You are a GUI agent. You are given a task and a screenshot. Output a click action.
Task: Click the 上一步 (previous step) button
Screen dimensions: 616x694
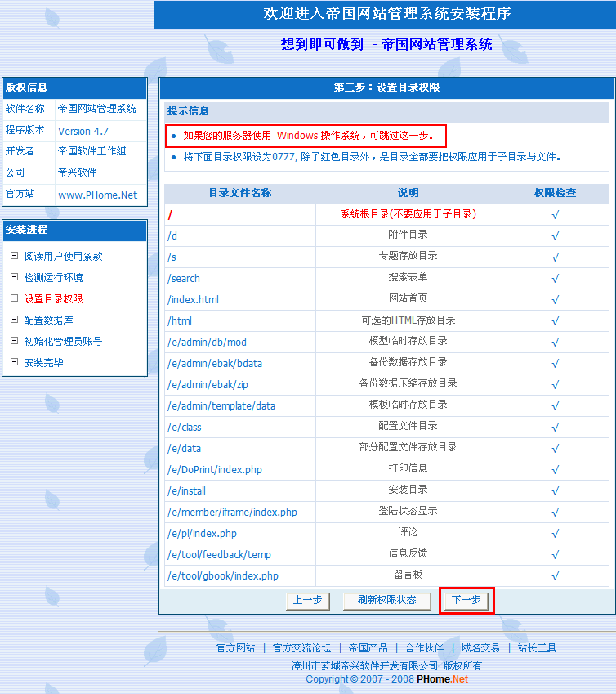click(x=307, y=601)
